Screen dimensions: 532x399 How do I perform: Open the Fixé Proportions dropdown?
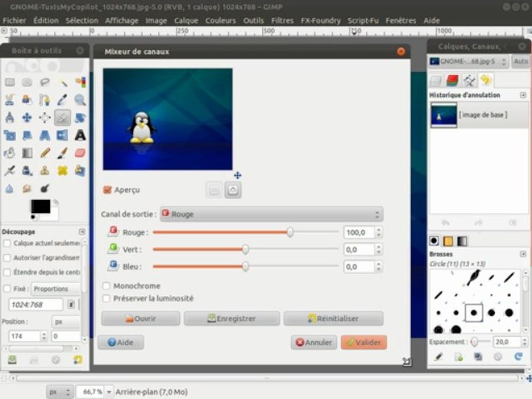click(x=55, y=289)
